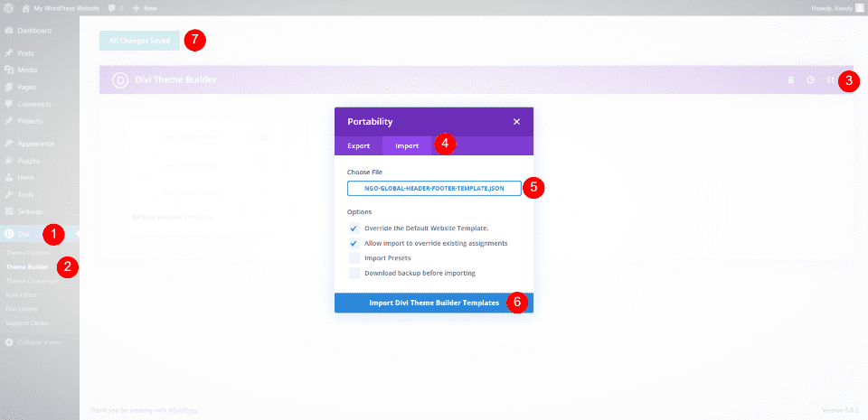Open Role Editor submenu item
This screenshot has width=868, height=420.
[22, 294]
